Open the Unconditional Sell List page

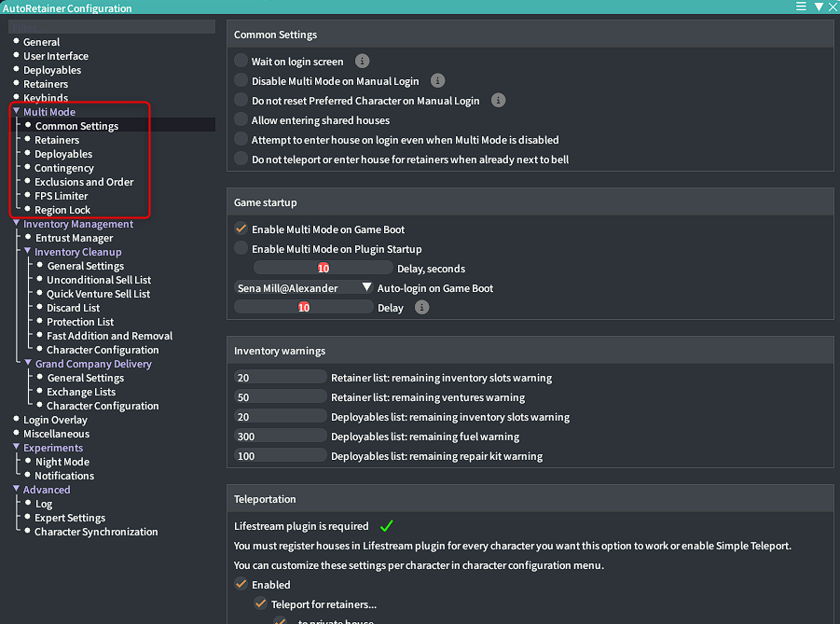pos(99,280)
